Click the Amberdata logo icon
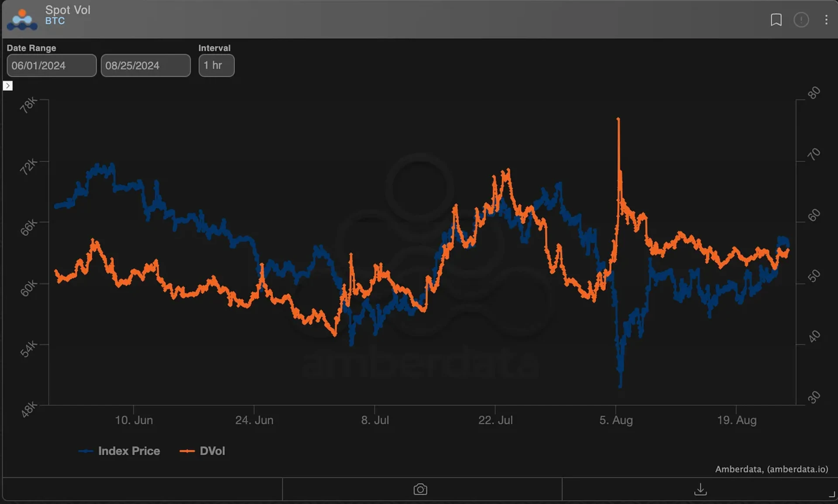Image resolution: width=838 pixels, height=504 pixels. point(22,20)
